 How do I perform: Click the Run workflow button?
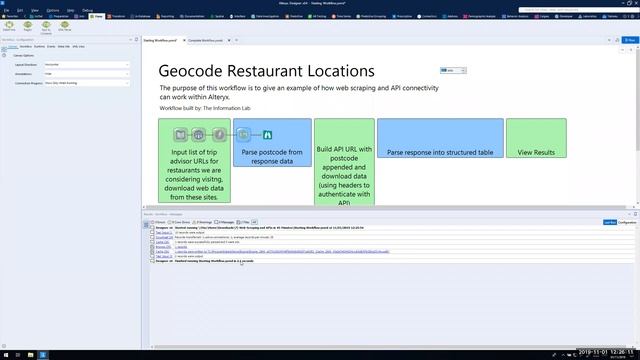pyautogui.click(x=630, y=40)
